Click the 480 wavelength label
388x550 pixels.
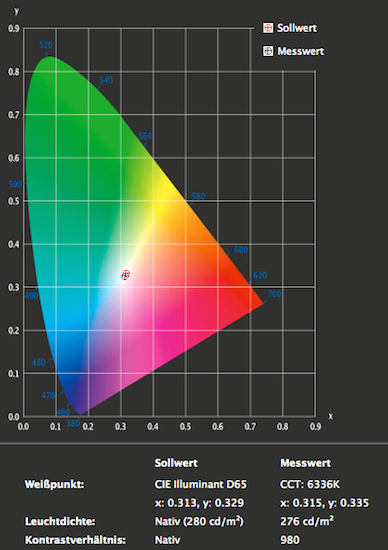tap(39, 362)
